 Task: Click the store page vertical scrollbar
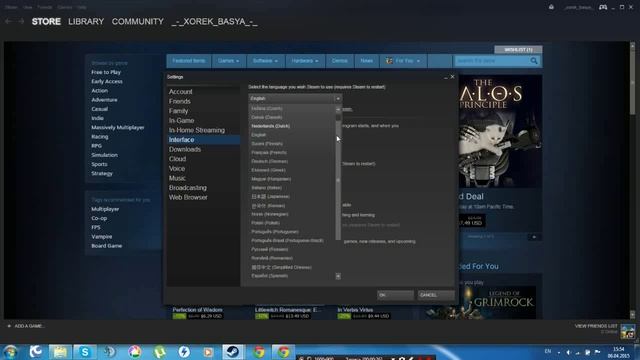tap(633, 82)
